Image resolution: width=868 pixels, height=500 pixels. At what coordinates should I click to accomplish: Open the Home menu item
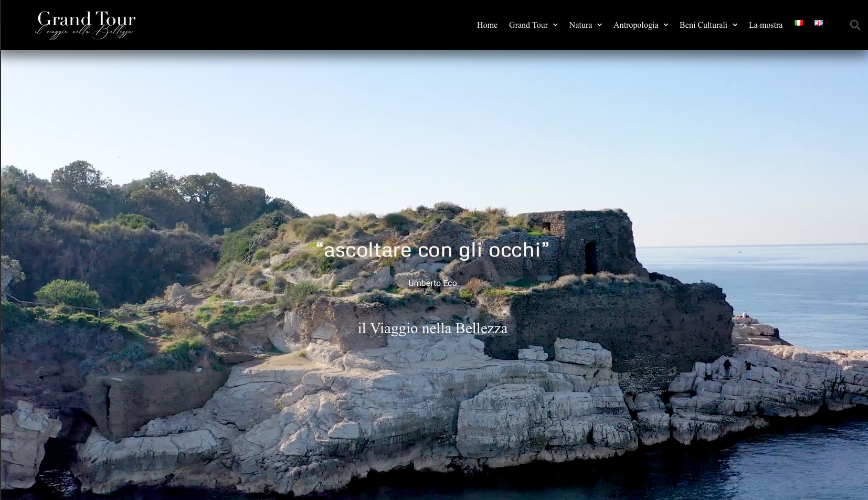click(487, 25)
